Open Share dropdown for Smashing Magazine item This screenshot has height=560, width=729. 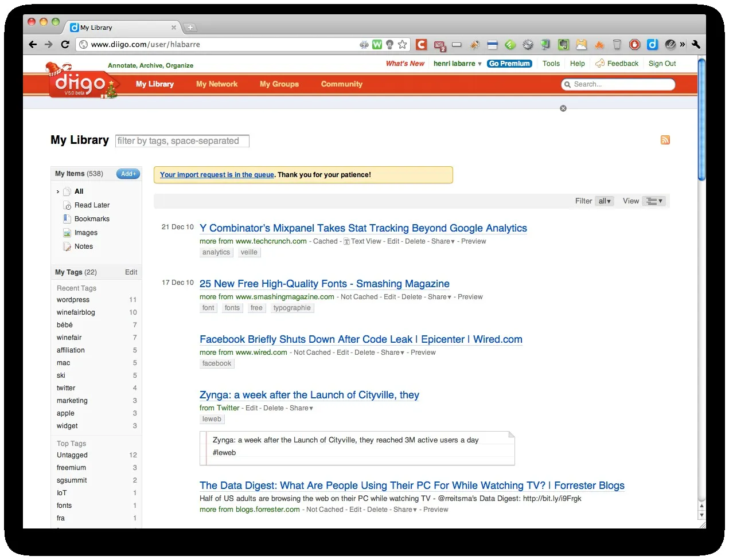439,297
